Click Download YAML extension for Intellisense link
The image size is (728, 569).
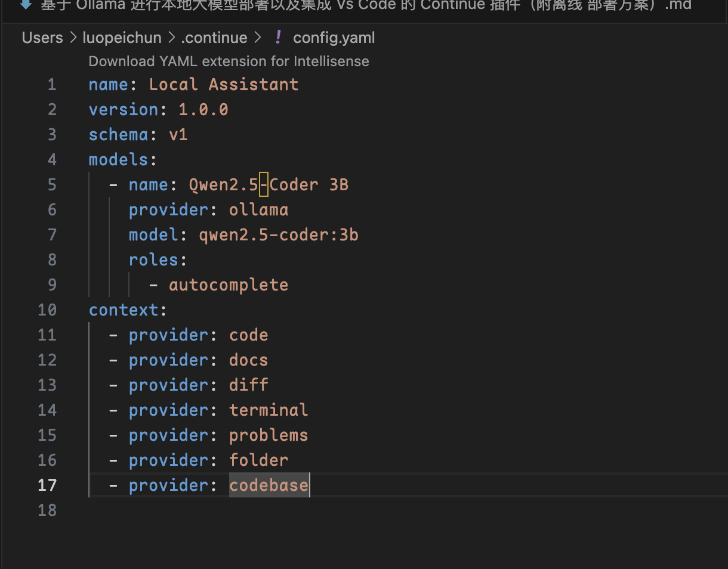pos(229,61)
